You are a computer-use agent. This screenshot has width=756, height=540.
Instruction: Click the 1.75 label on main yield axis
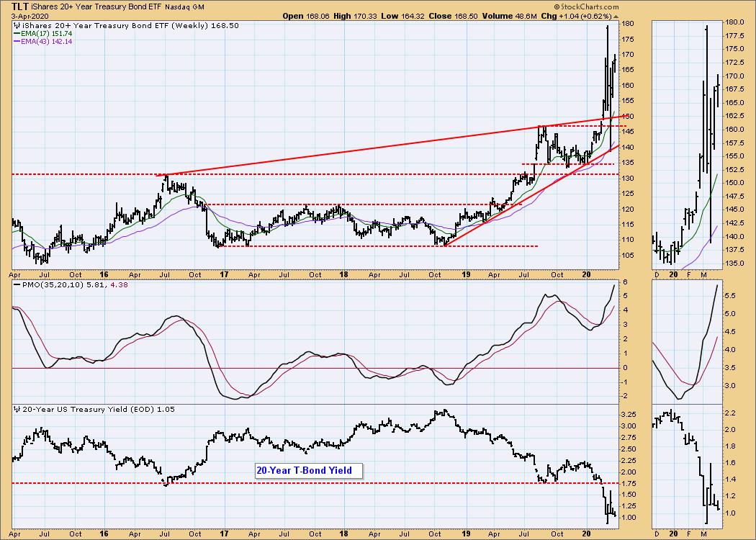629,484
